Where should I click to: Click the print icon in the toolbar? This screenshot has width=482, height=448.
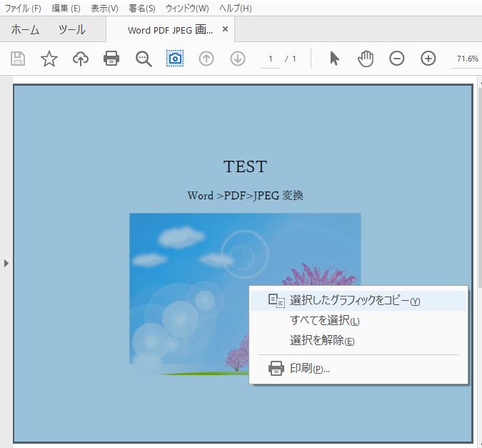(x=111, y=59)
